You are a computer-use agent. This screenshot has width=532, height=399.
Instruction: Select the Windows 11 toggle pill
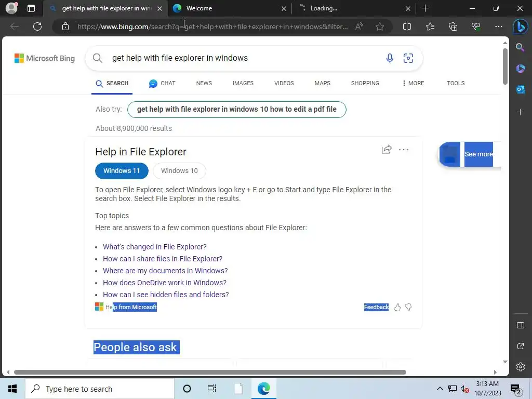[x=122, y=170]
